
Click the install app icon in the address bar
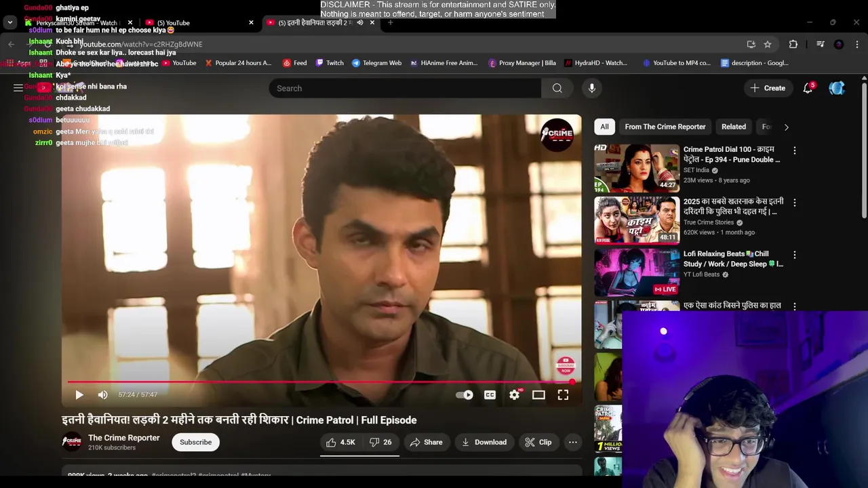pos(751,44)
